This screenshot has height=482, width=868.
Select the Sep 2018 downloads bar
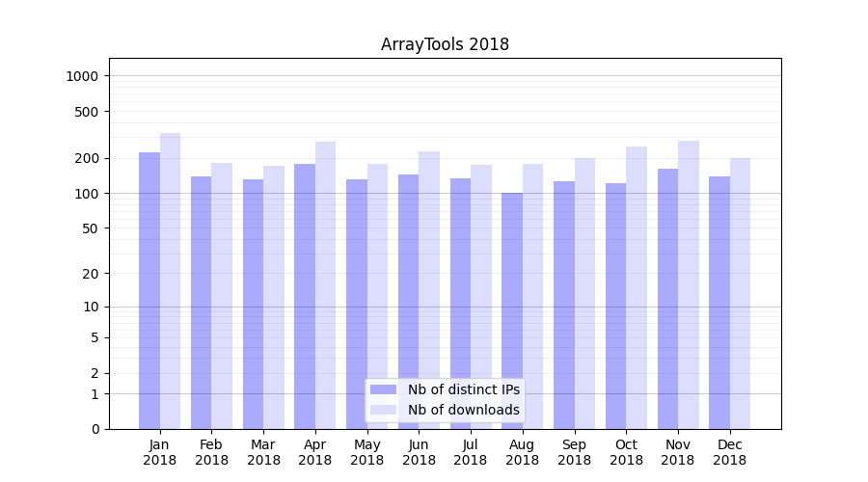pyautogui.click(x=584, y=293)
